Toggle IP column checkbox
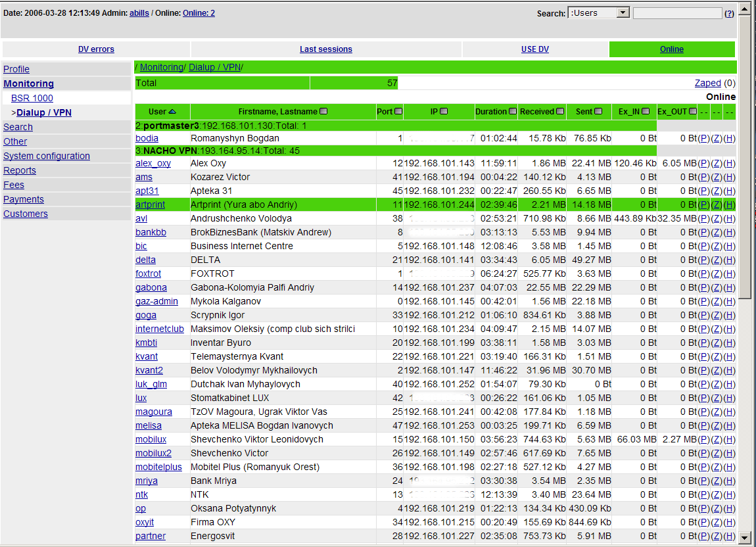 (444, 111)
